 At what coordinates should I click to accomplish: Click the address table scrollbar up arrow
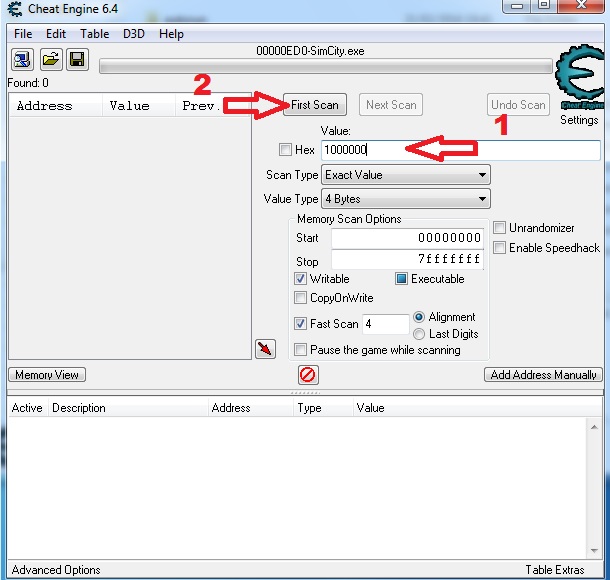click(x=594, y=427)
